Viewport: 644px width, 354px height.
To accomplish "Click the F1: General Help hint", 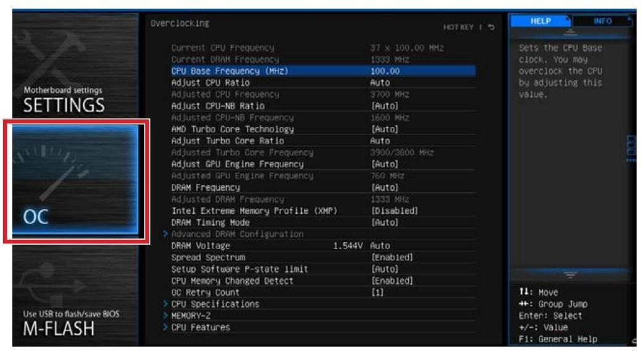I will pyautogui.click(x=558, y=339).
